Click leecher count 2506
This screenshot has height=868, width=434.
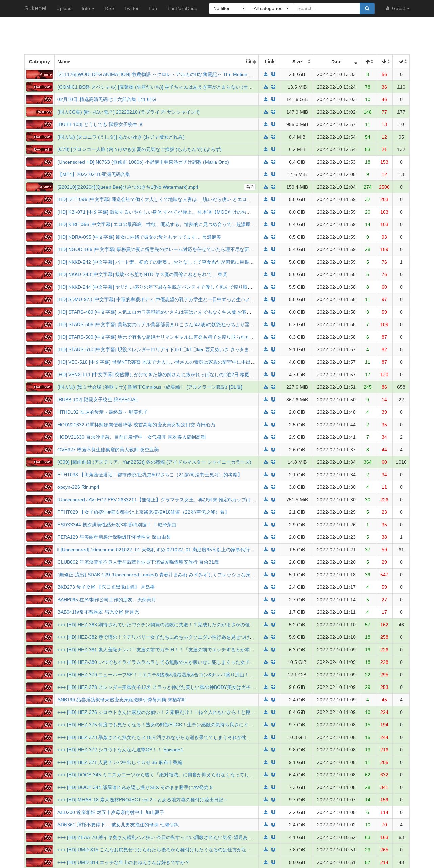pos(384,187)
